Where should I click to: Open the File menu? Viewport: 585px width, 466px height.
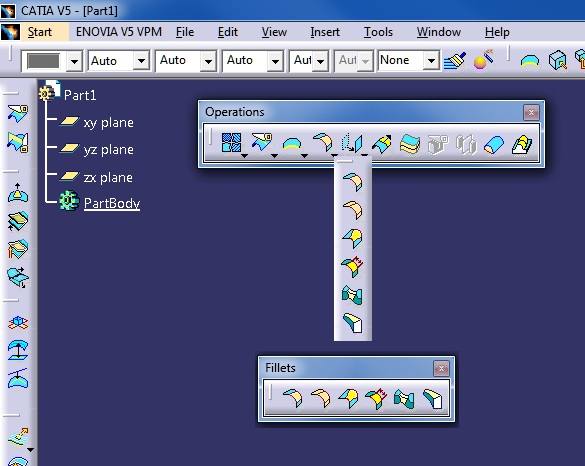click(185, 32)
